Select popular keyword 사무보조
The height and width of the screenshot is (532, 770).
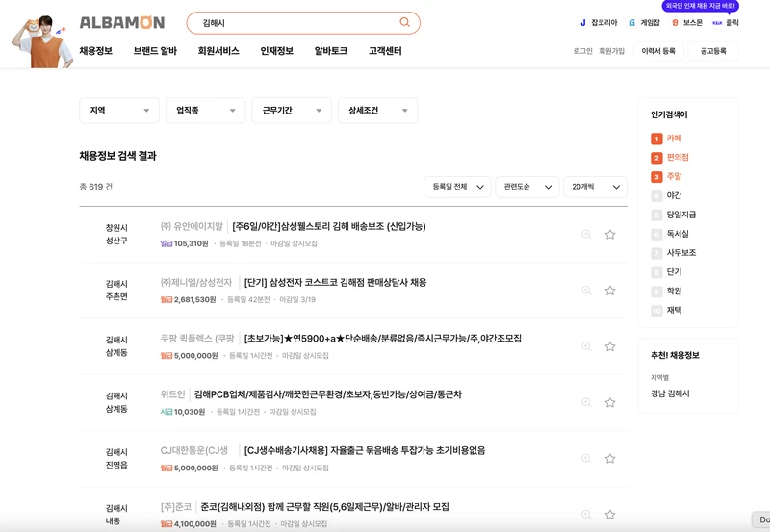[681, 253]
